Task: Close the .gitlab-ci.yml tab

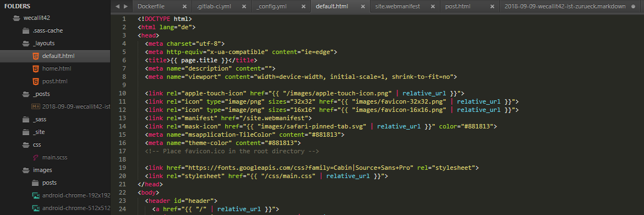Action: click(244, 7)
